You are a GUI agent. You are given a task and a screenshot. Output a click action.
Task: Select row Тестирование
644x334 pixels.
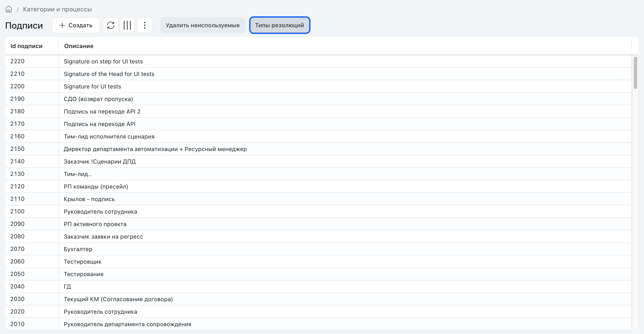(x=318, y=274)
